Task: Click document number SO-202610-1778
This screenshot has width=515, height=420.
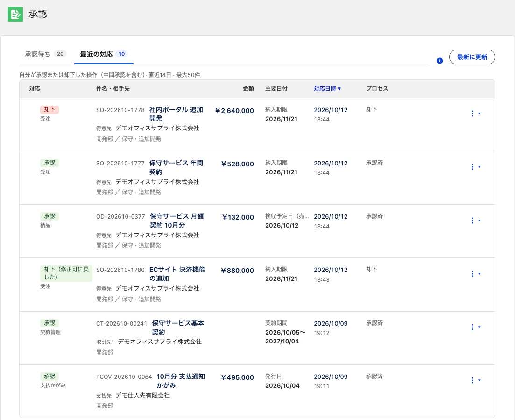Action: click(120, 110)
